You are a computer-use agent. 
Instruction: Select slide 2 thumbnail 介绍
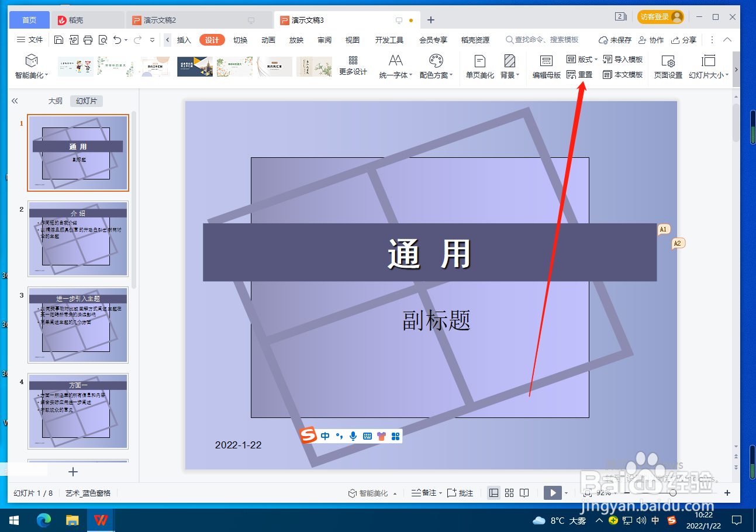pyautogui.click(x=78, y=239)
